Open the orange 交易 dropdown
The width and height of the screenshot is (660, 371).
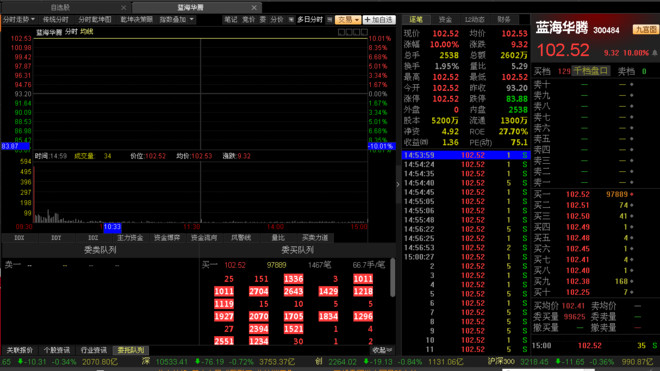348,20
